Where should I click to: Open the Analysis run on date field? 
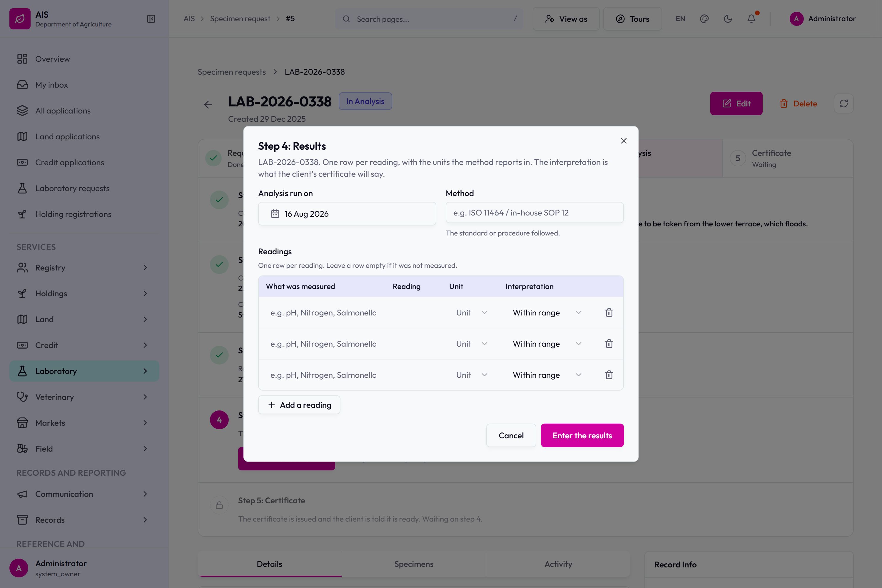347,214
